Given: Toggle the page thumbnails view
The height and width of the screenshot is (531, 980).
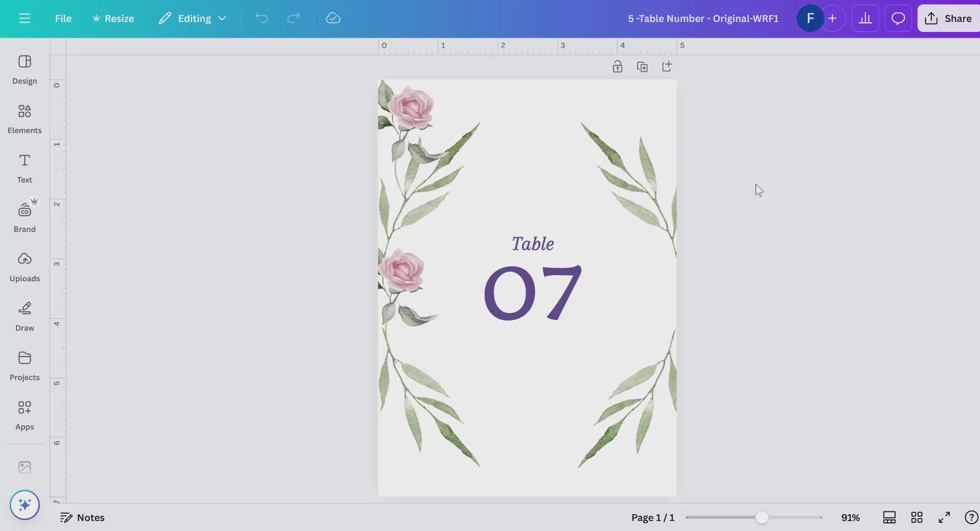Looking at the screenshot, I should point(889,517).
